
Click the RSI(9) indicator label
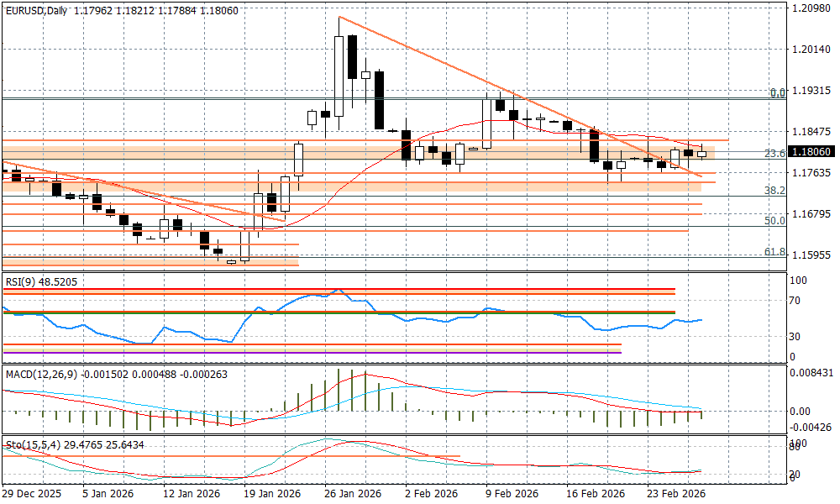(x=22, y=281)
